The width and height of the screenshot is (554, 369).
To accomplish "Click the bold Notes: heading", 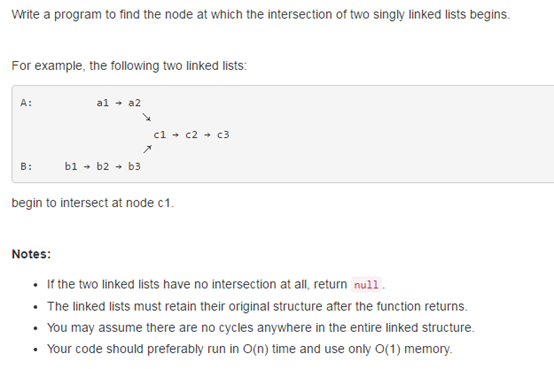I will (31, 254).
